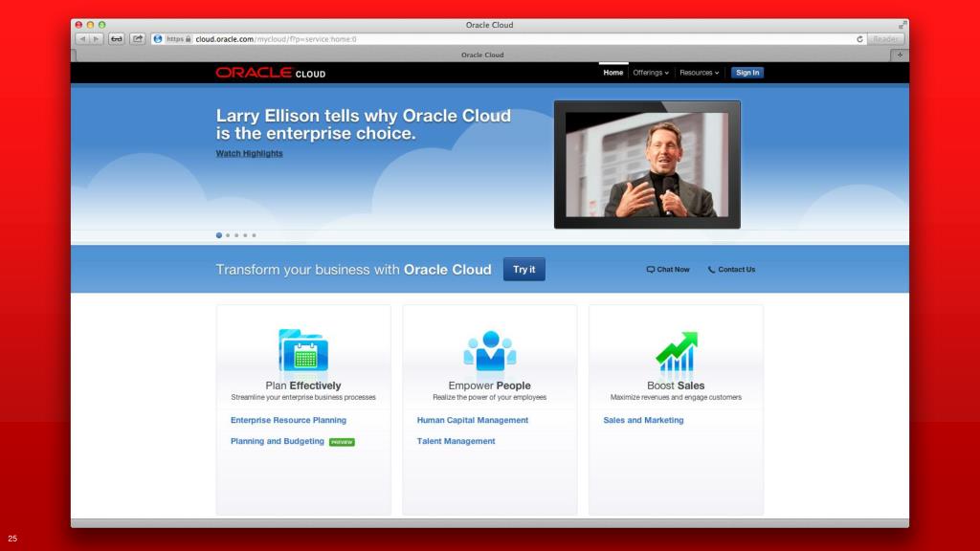Select the Oracle Cloud browser tab

click(482, 55)
